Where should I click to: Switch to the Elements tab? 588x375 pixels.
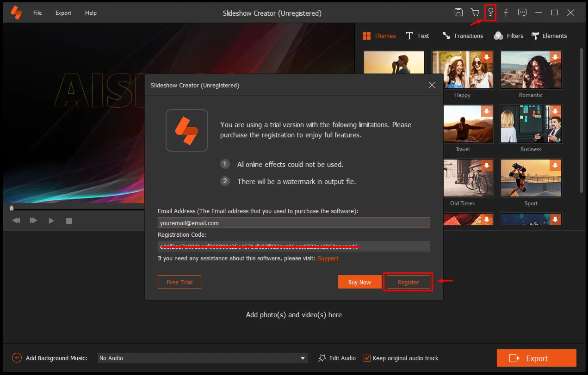pyautogui.click(x=549, y=36)
